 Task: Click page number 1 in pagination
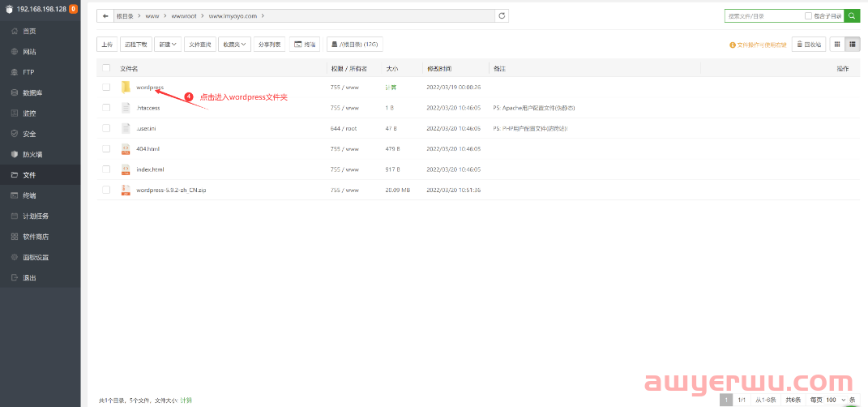click(x=726, y=400)
